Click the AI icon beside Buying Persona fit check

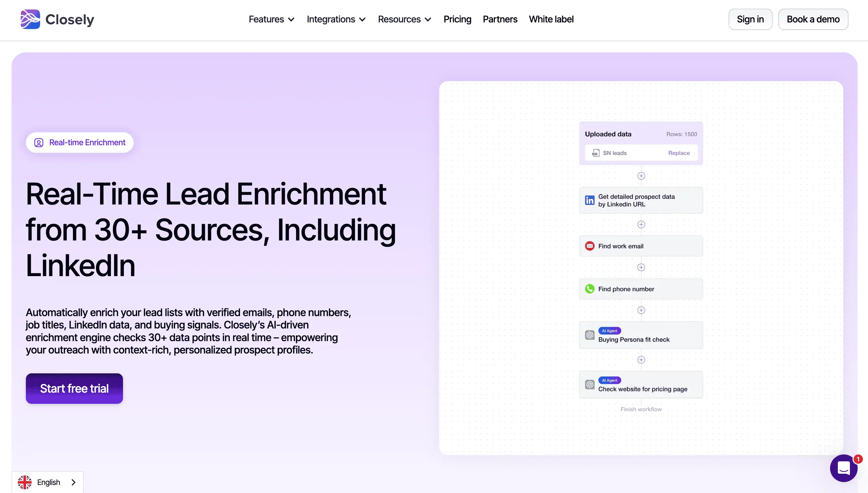pyautogui.click(x=589, y=335)
